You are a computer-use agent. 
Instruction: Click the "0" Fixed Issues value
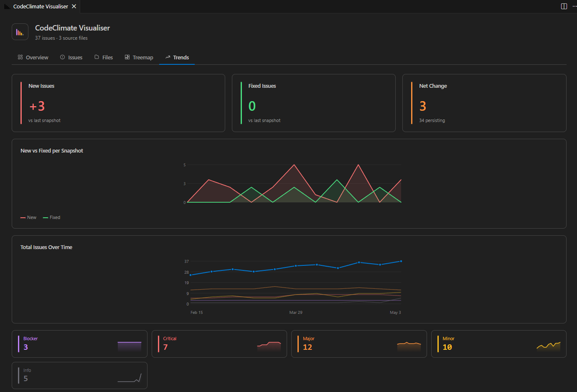click(x=252, y=106)
